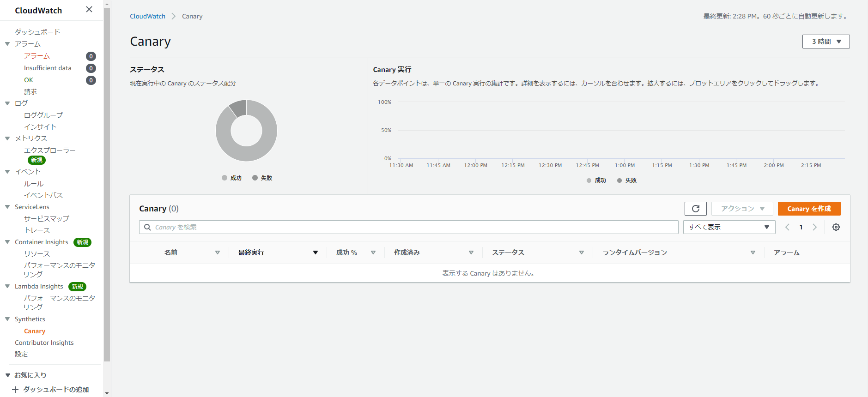Open パフォーマンスのモニタリング under Lambda Insights
This screenshot has width=868, height=397.
[60, 303]
